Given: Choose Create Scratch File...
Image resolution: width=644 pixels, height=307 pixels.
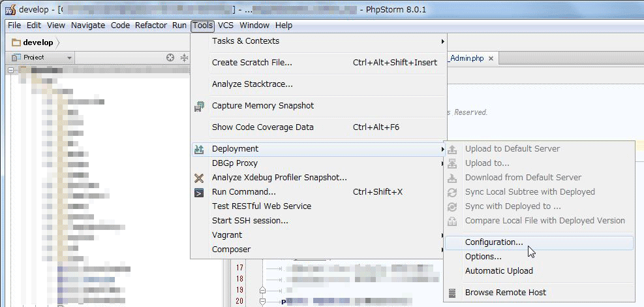Looking at the screenshot, I should pyautogui.click(x=318, y=63).
